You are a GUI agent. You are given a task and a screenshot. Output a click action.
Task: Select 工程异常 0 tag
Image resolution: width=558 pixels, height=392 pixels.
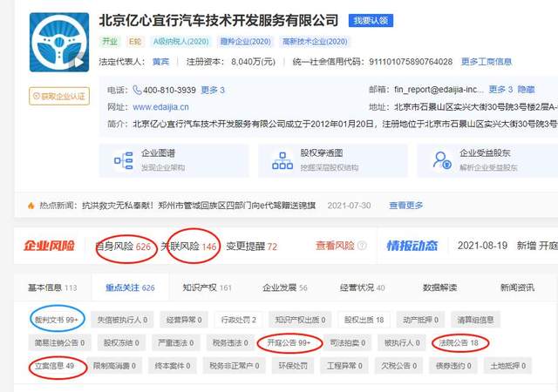344,365
